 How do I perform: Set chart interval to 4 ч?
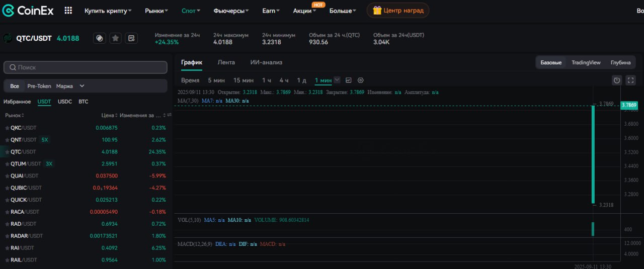coord(284,80)
